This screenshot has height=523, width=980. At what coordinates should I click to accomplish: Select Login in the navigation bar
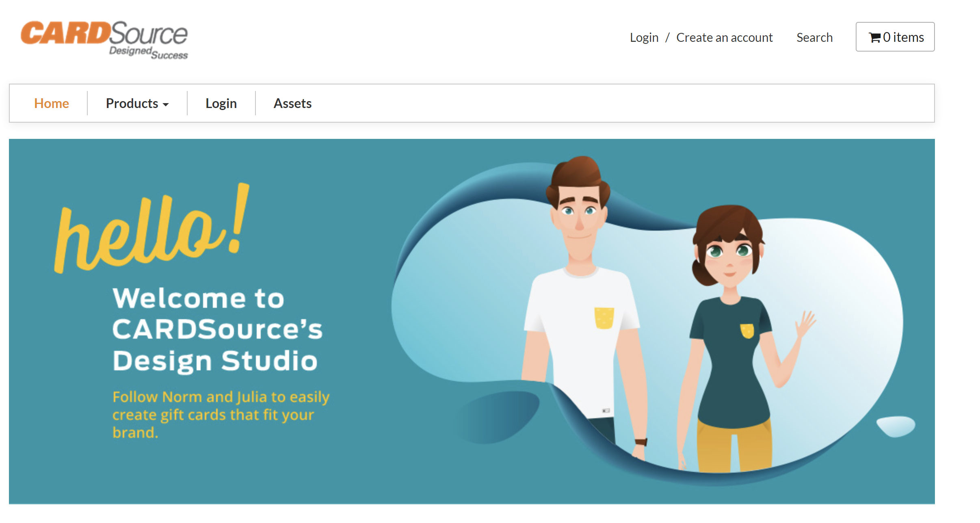pos(221,103)
